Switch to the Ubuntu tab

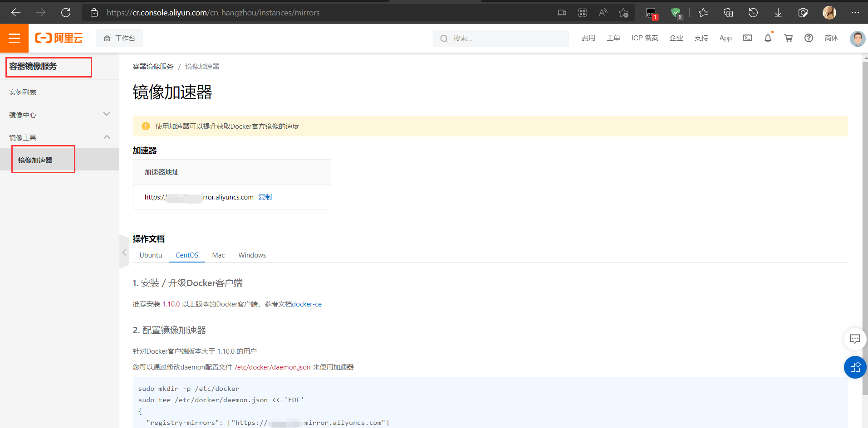[150, 255]
